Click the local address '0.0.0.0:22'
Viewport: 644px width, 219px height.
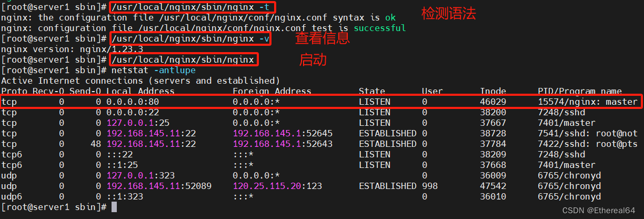(133, 112)
